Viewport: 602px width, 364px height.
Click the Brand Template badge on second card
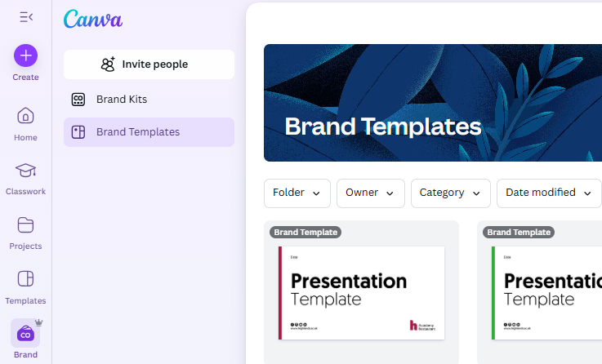519,233
